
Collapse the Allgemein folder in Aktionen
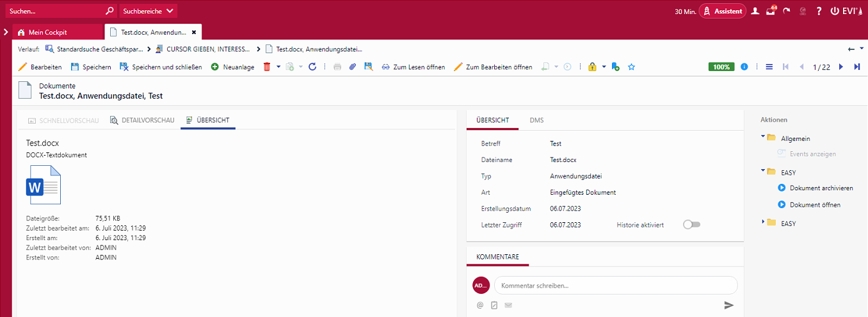click(763, 137)
